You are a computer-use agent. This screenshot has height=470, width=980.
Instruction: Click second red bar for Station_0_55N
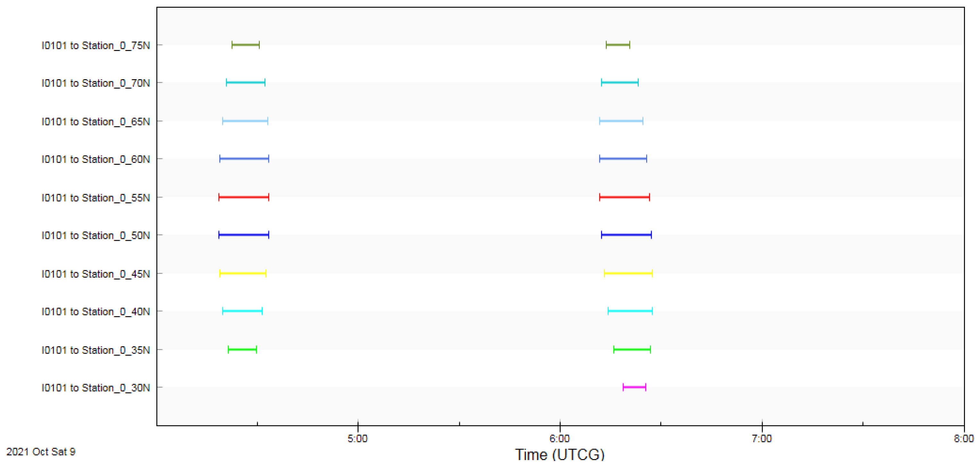(624, 197)
